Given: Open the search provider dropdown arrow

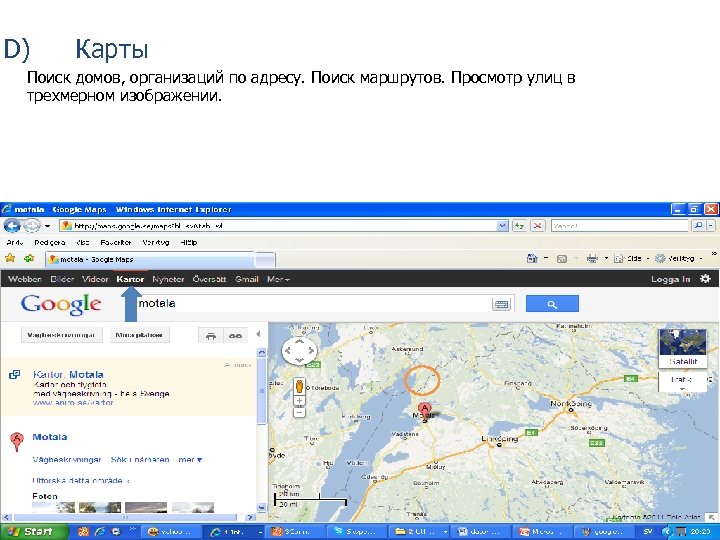Looking at the screenshot, I should (x=711, y=226).
